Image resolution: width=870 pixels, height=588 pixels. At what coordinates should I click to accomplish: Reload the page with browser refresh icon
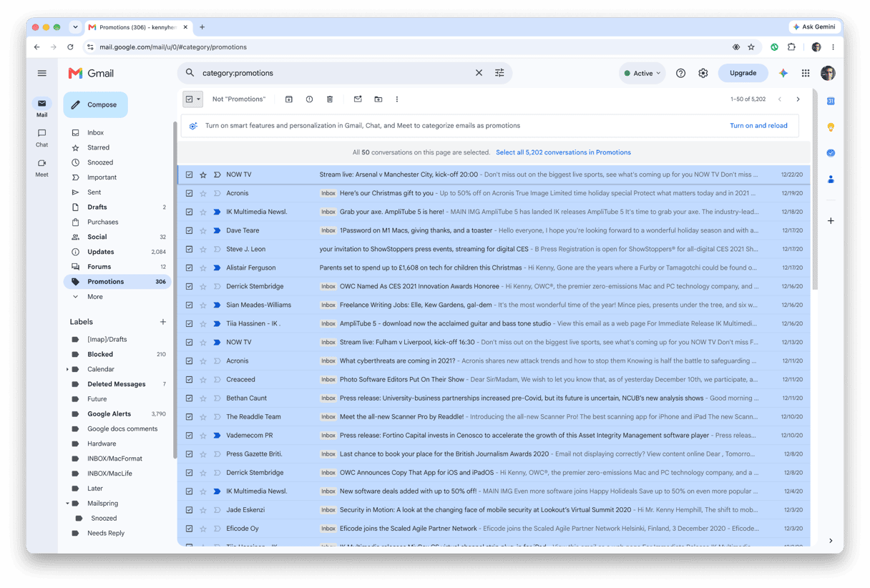(70, 47)
